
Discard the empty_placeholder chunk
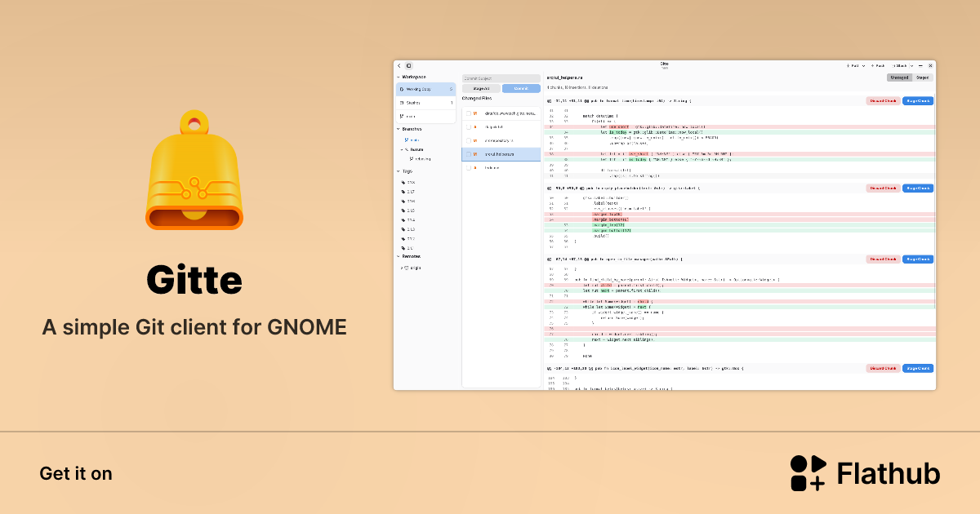884,188
